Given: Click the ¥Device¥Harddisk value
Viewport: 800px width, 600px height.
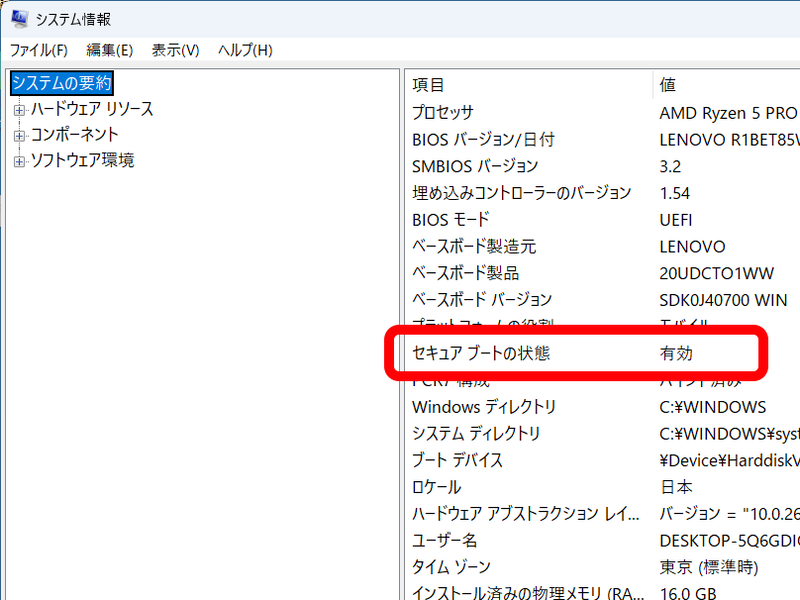Looking at the screenshot, I should pyautogui.click(x=729, y=461).
